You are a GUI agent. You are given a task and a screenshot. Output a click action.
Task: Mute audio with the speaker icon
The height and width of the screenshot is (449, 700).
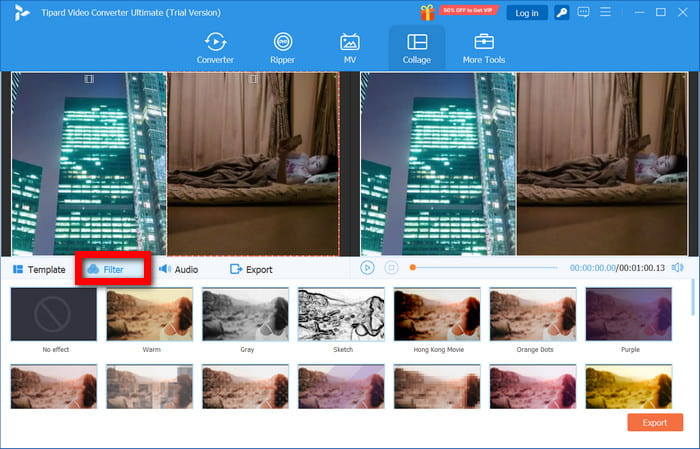[677, 268]
